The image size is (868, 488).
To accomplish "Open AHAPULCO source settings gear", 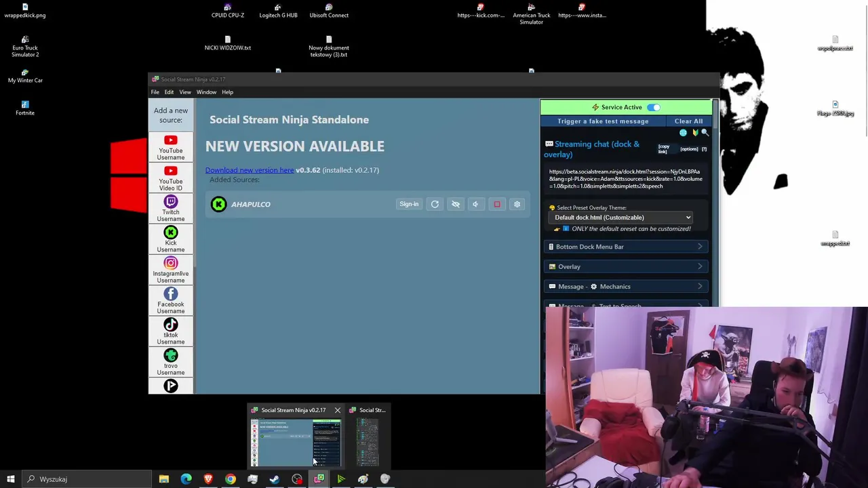I will coord(517,204).
